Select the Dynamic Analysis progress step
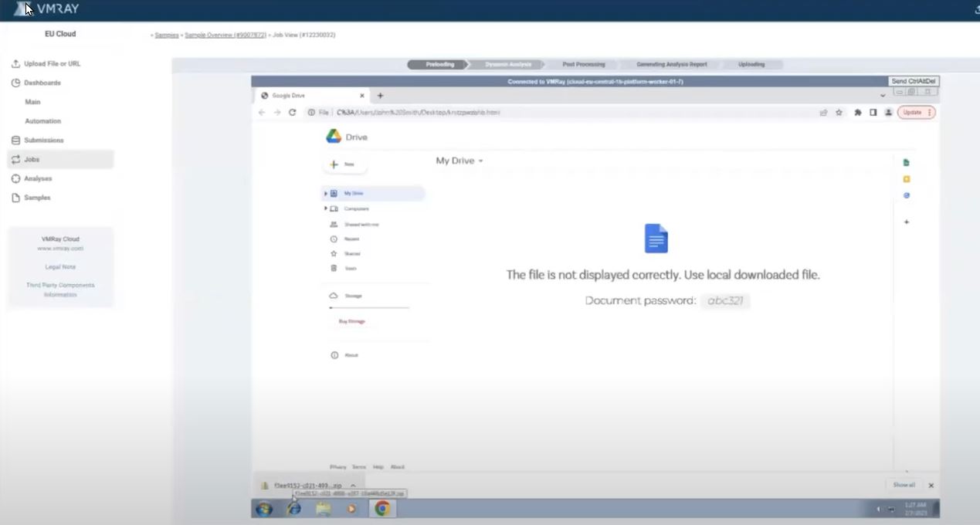The width and height of the screenshot is (980, 525). [x=508, y=64]
